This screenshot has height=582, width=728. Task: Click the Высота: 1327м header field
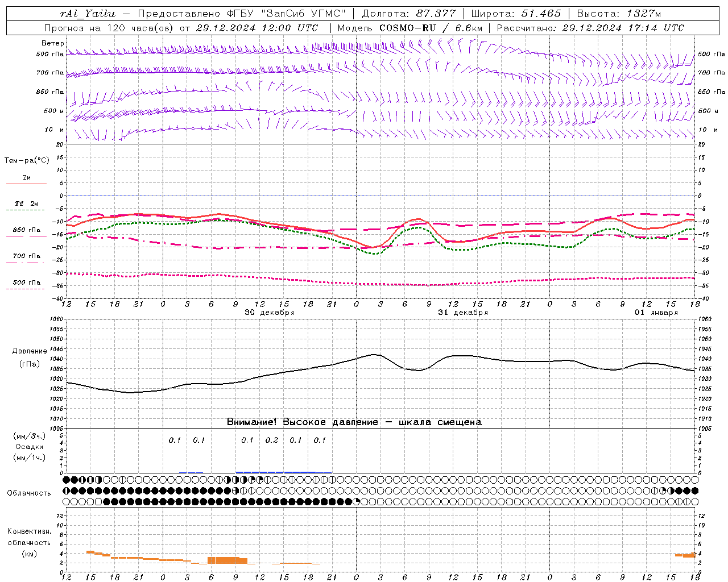click(619, 14)
